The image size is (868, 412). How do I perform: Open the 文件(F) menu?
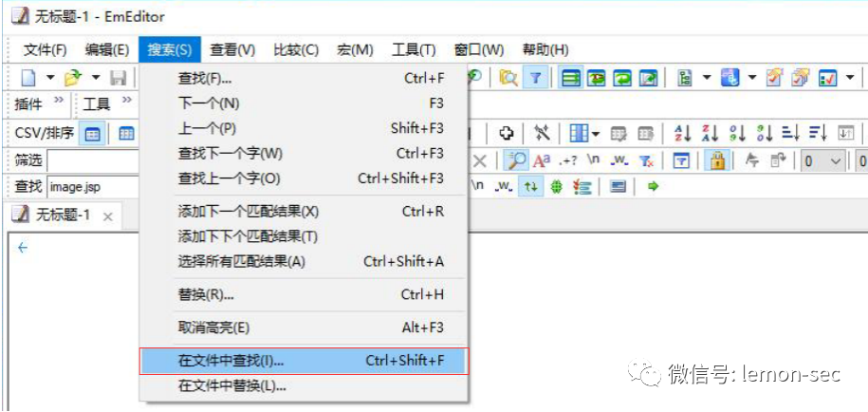(45, 49)
